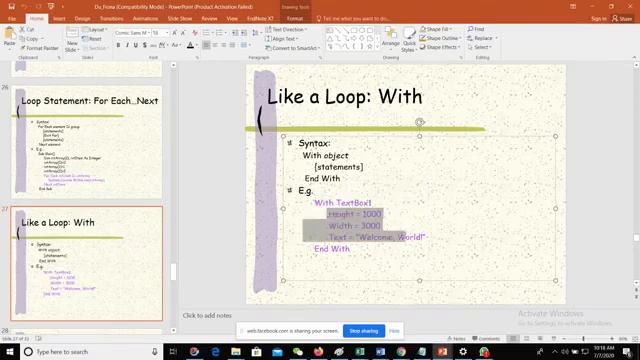The width and height of the screenshot is (640, 360).
Task: Click the Replace command
Action: [482, 38]
